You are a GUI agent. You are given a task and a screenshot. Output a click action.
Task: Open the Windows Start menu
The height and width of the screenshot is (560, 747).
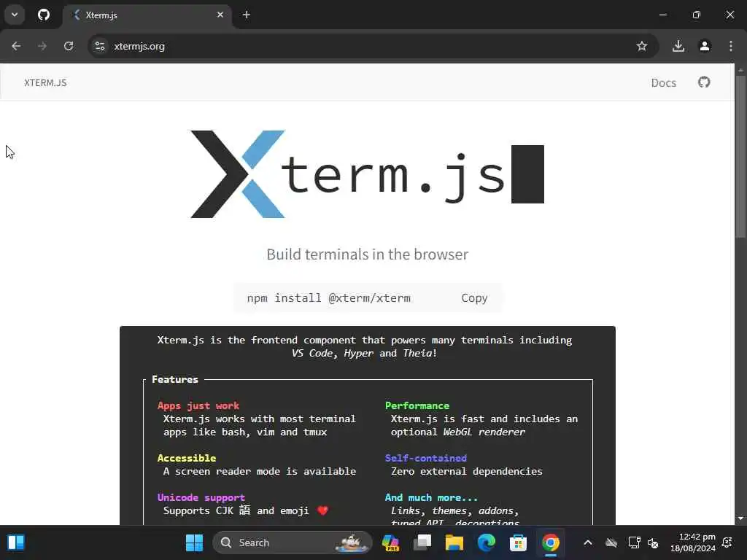click(x=194, y=542)
